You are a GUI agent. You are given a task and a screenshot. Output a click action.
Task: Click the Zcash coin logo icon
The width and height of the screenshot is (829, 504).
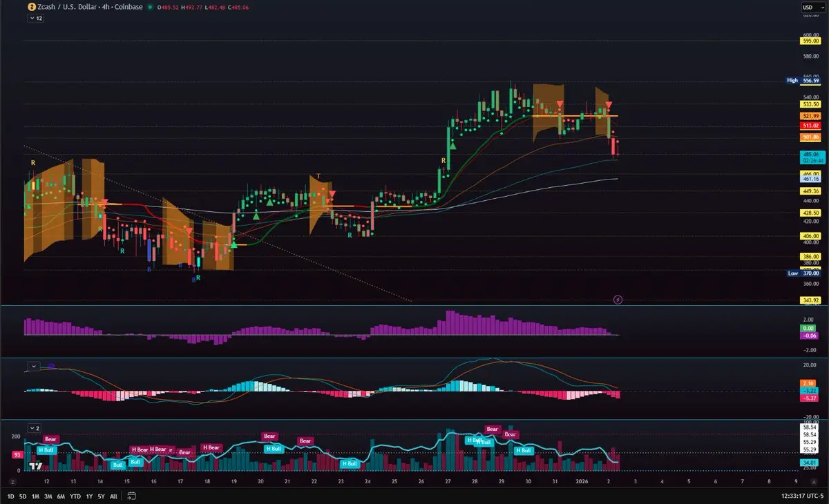coord(32,7)
